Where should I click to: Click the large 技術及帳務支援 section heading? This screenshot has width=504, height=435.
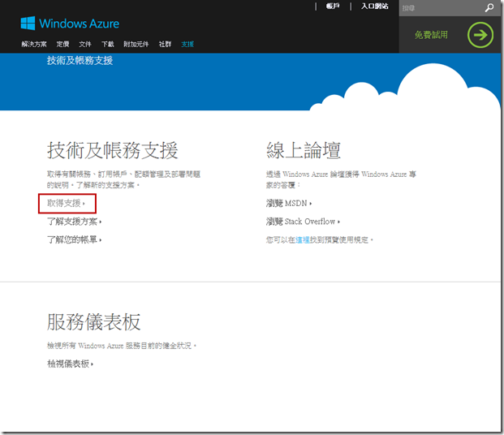click(112, 150)
